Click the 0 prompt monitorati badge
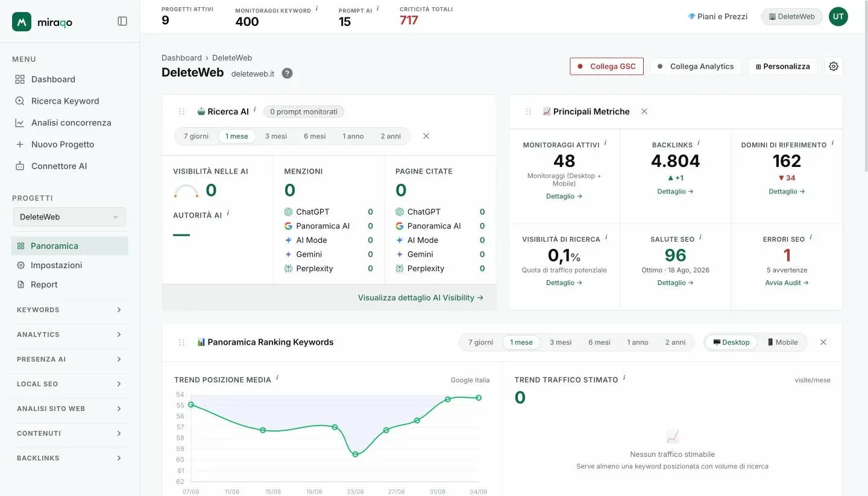Screen dimensions: 868x496 [x=304, y=111]
